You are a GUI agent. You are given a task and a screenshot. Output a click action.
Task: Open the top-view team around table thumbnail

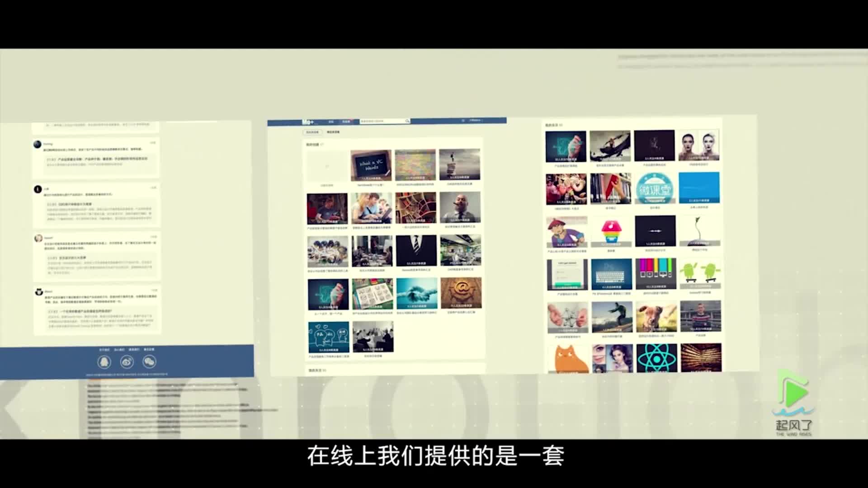[328, 252]
